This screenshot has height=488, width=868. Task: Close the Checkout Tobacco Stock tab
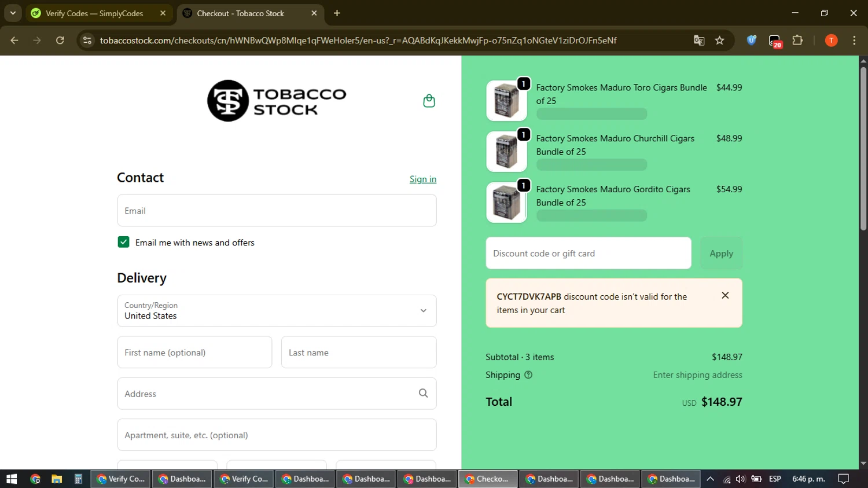point(314,13)
